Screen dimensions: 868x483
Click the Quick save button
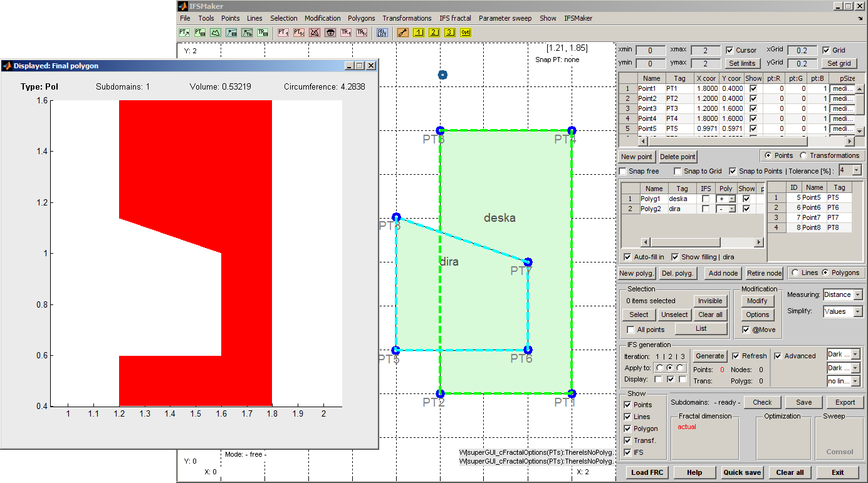click(742, 472)
